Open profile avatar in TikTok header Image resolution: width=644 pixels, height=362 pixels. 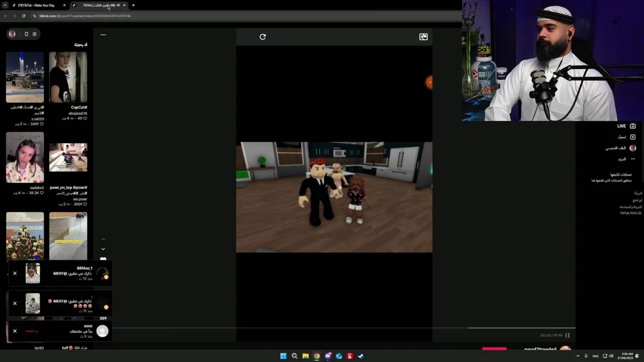point(12,34)
